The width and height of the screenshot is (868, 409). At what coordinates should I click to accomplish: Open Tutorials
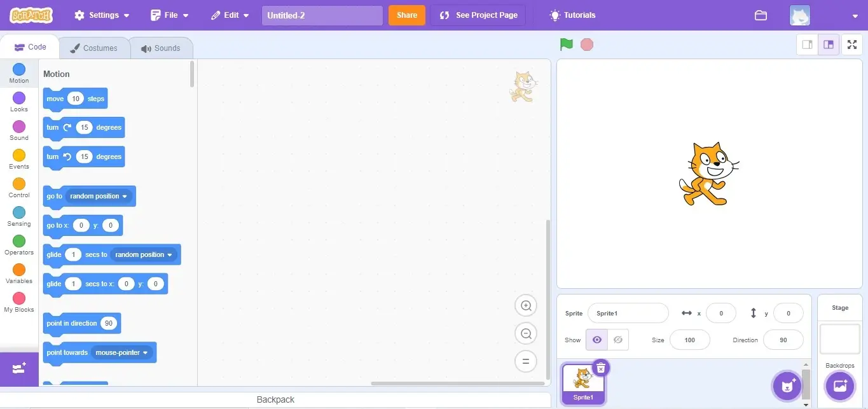coord(573,15)
